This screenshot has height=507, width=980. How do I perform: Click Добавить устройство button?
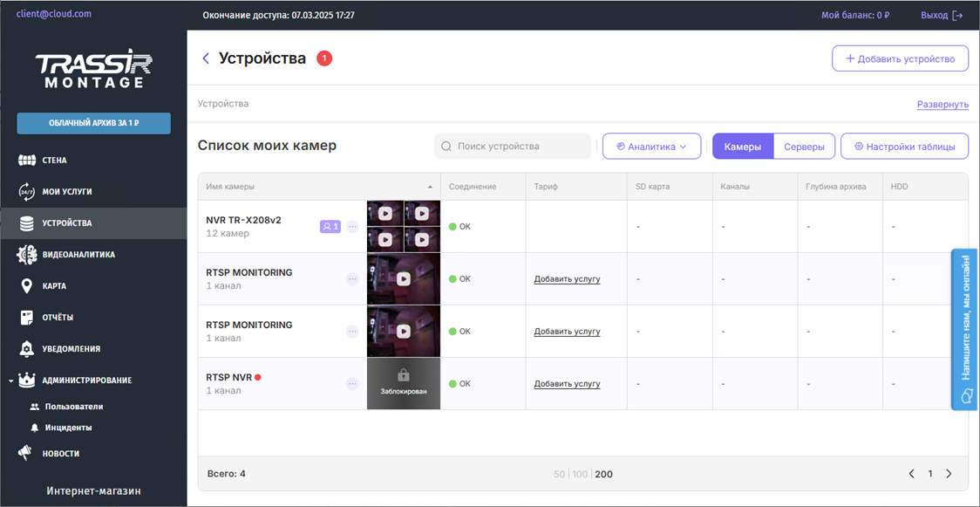pos(900,59)
